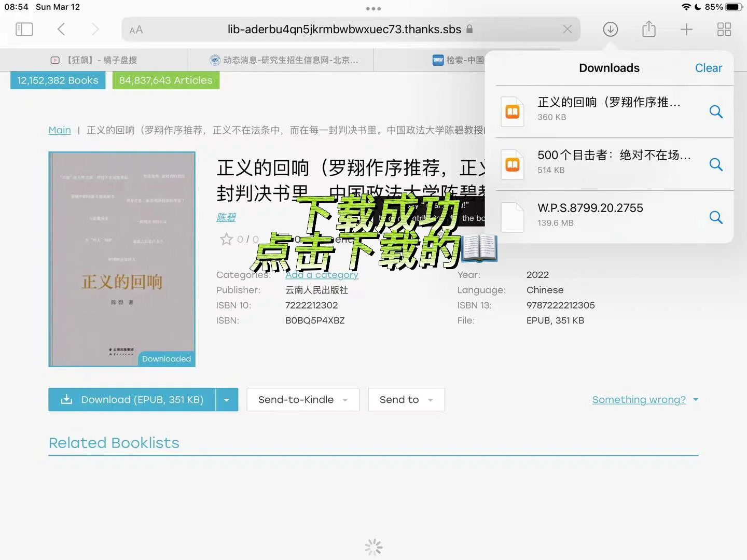747x560 pixels.
Task: Tap the Books icon for 正义的回响 download
Action: [513, 111]
